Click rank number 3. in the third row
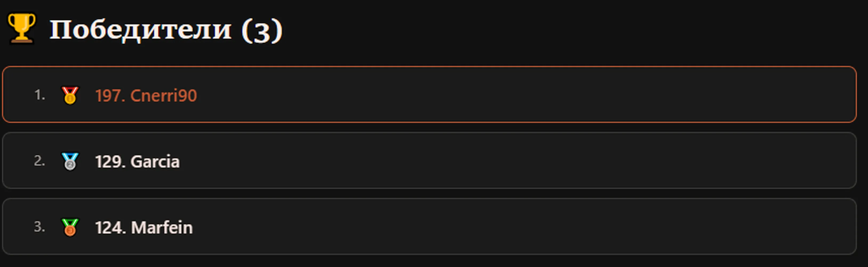Viewport: 868px width, 267px height. coord(39,226)
